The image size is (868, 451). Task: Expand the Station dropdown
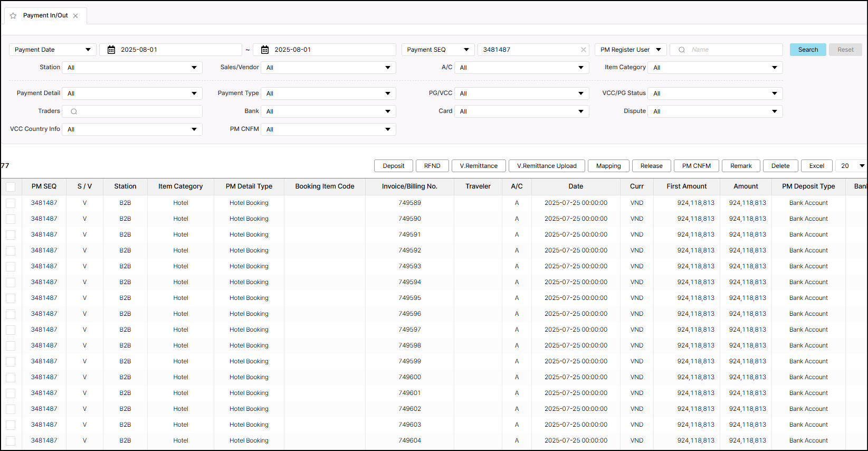point(132,68)
